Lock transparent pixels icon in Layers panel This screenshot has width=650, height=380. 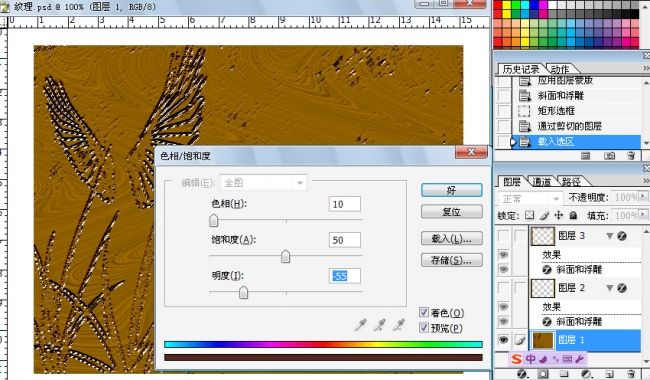529,215
